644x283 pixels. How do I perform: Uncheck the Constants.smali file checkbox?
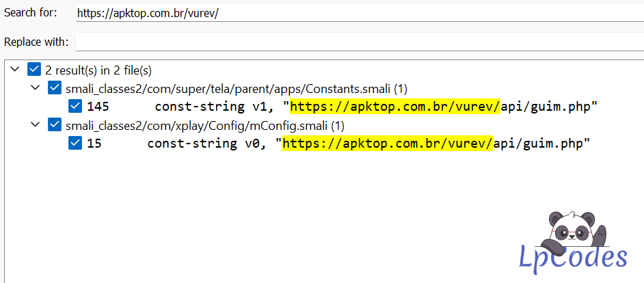point(55,88)
